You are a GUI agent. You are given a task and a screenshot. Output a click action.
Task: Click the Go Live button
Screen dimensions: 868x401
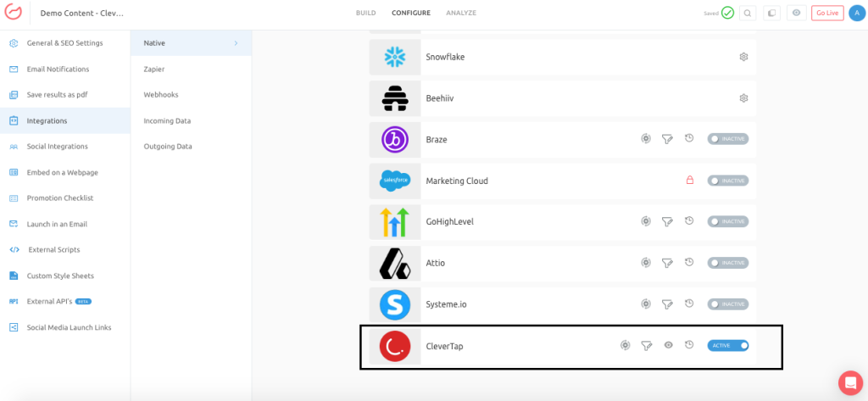(x=827, y=14)
